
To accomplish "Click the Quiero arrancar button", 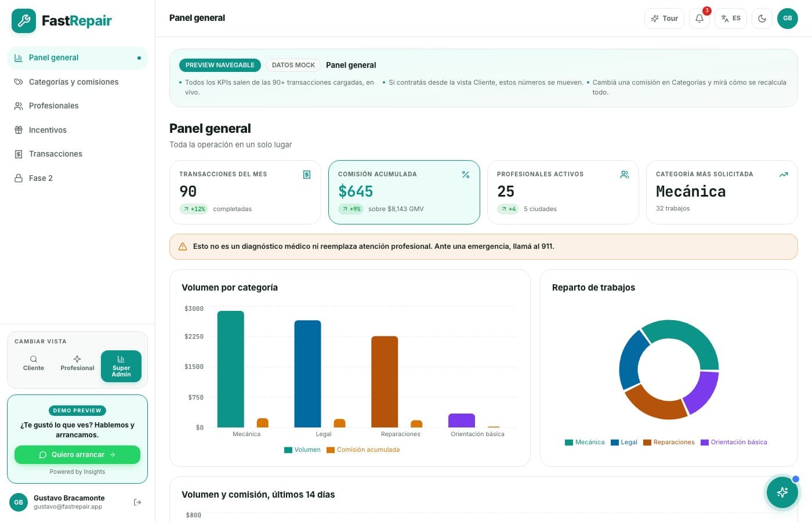I will point(77,455).
